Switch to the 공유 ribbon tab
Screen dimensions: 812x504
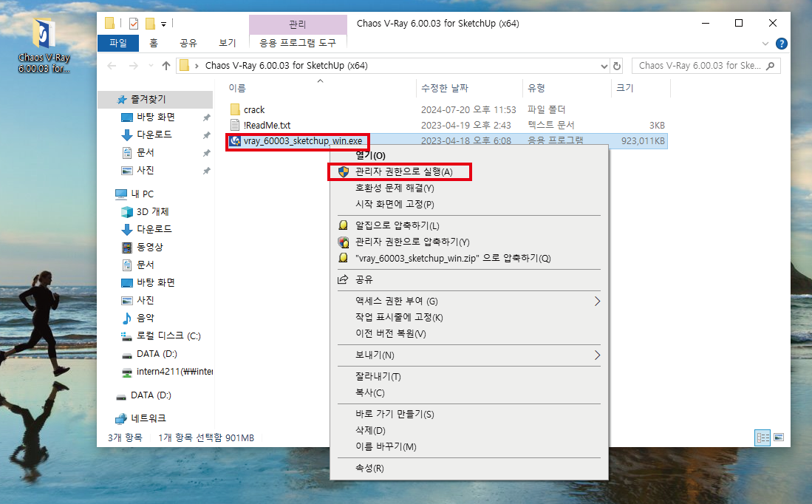[x=188, y=43]
